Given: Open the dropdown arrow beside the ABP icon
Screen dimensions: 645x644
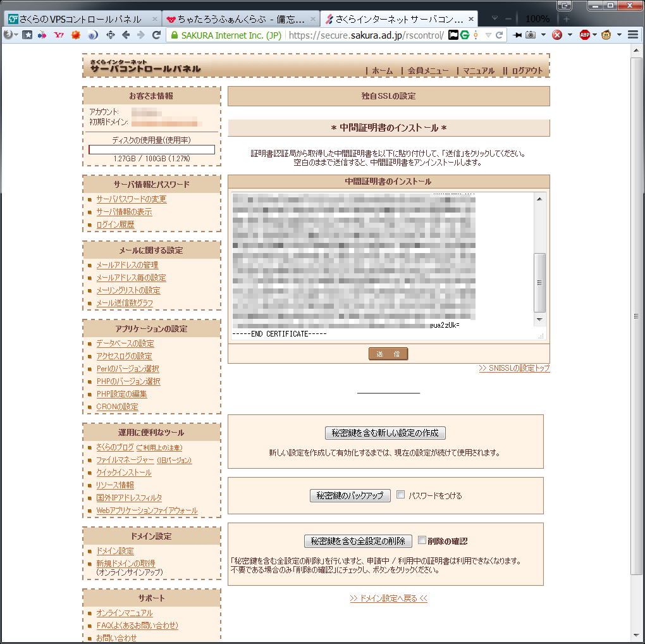Looking at the screenshot, I should click(594, 35).
